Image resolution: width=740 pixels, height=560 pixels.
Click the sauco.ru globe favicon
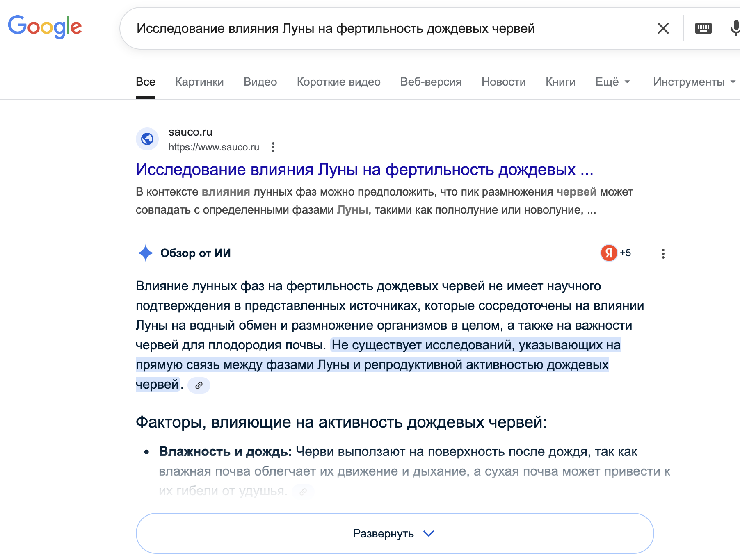[x=147, y=139]
